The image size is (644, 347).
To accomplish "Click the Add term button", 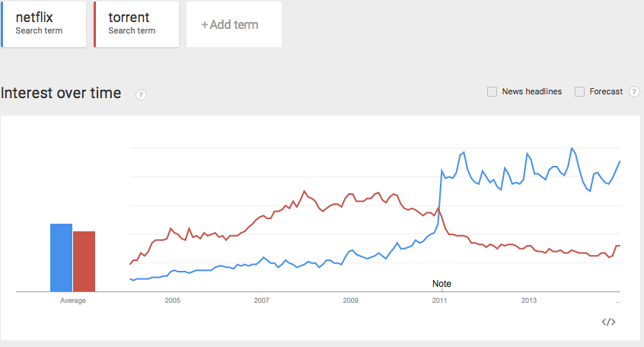I will pyautogui.click(x=234, y=24).
